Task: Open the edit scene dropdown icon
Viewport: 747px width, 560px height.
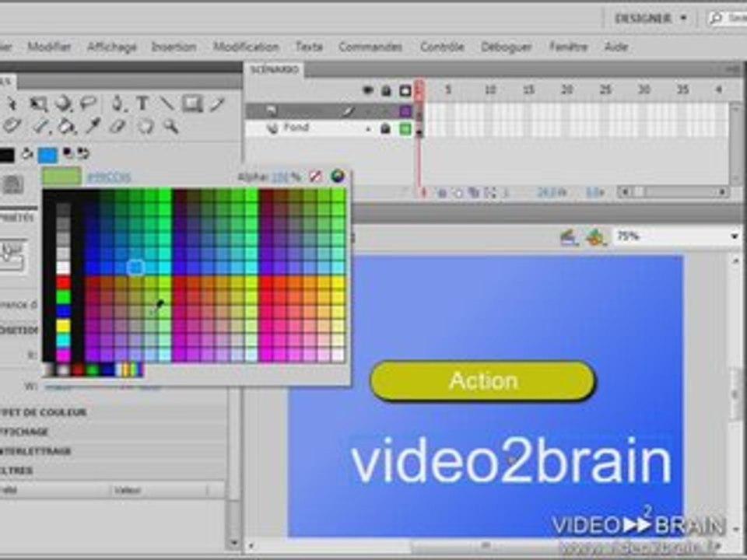Action: (x=570, y=236)
